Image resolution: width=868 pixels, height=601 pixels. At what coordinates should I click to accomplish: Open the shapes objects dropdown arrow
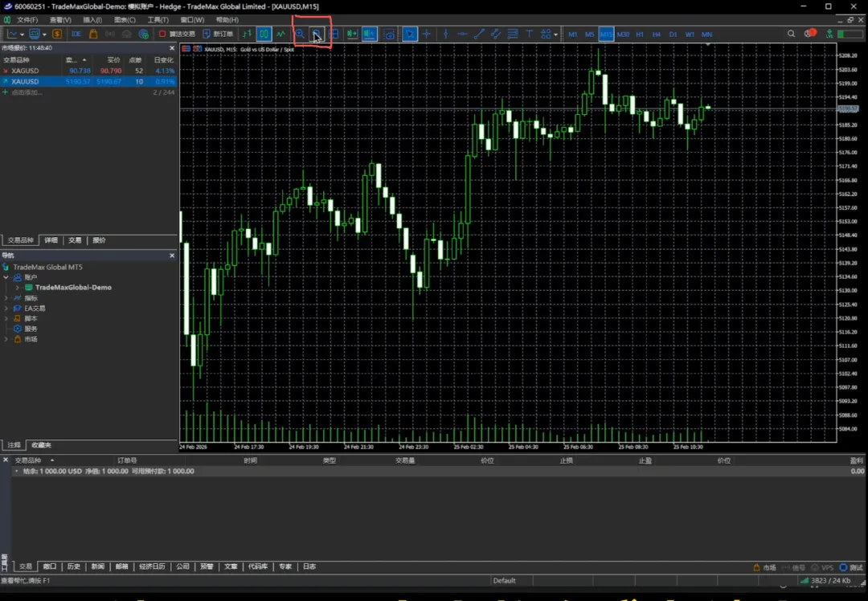(555, 35)
